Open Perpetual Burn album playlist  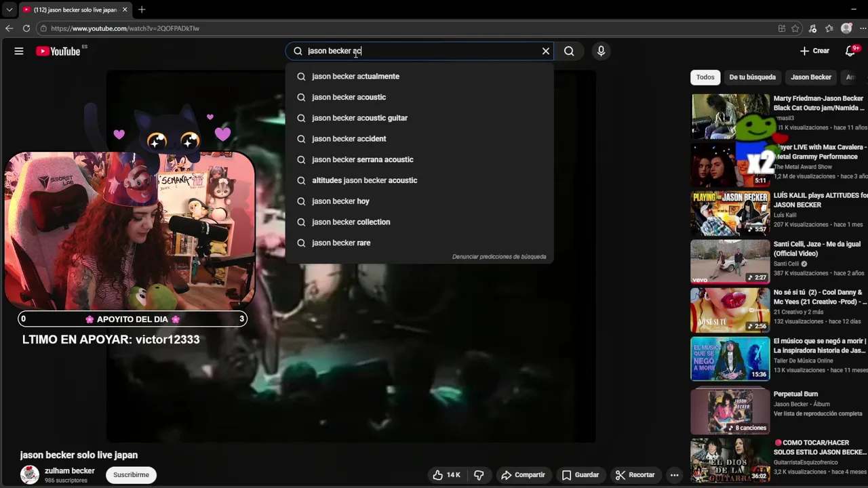730,411
